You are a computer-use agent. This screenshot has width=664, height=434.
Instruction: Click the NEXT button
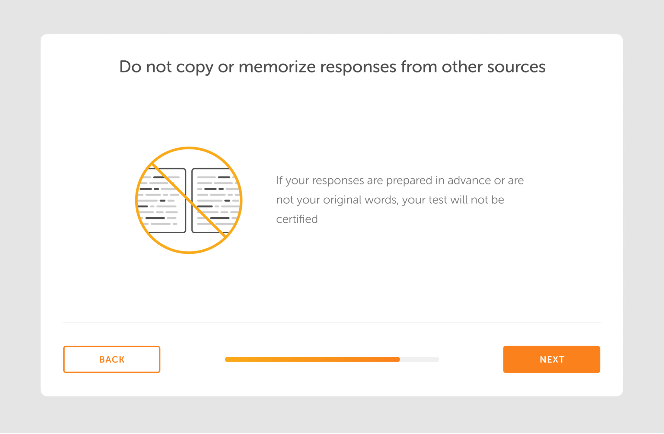click(551, 359)
